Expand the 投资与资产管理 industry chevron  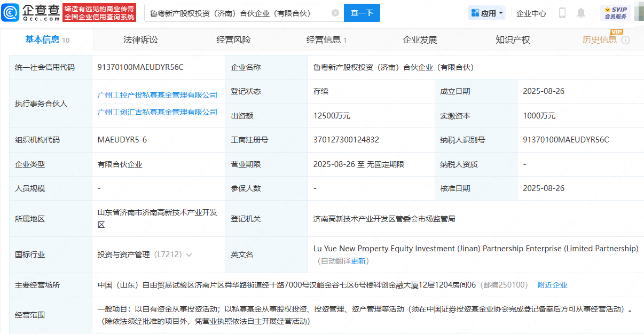(189, 255)
